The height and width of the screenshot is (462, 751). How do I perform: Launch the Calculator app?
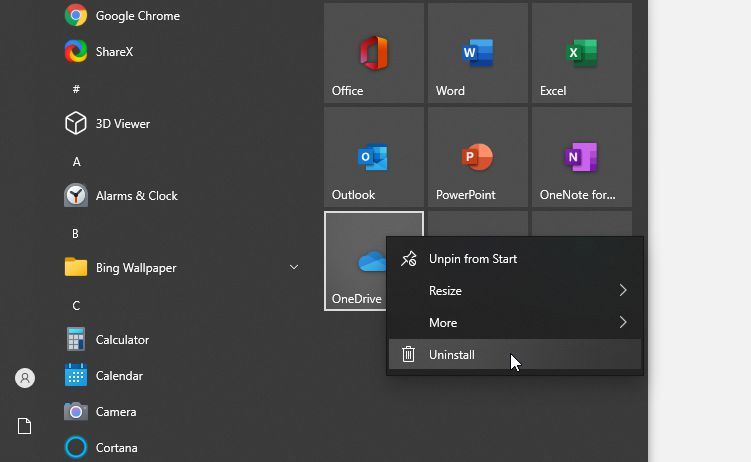[x=122, y=340]
